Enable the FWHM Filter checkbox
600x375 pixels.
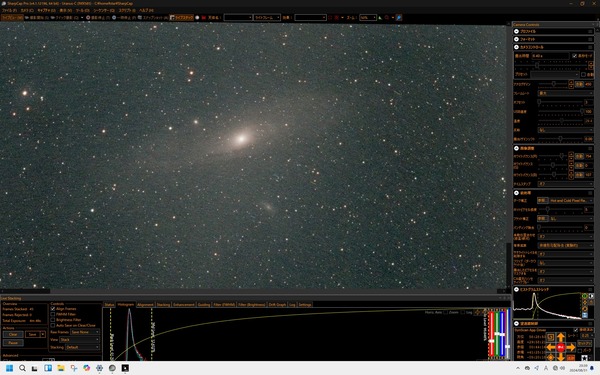[53, 314]
